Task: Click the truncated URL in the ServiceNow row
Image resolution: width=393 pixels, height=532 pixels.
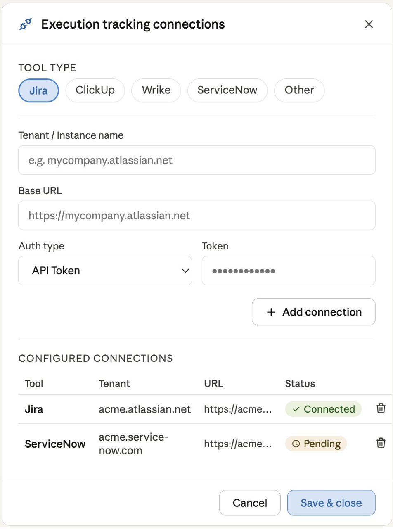Action: pyautogui.click(x=238, y=444)
